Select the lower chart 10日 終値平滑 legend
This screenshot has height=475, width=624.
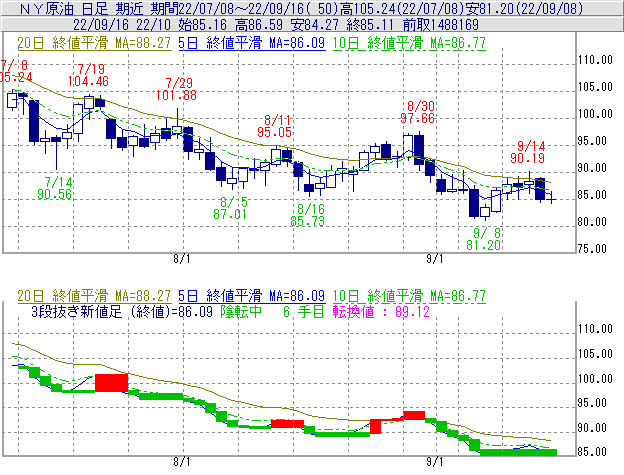point(409,296)
